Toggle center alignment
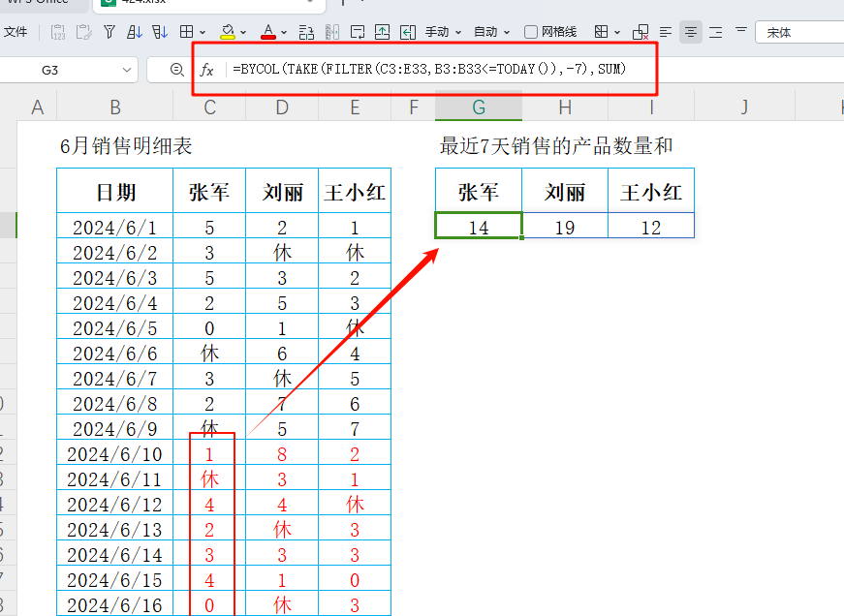Image resolution: width=844 pixels, height=616 pixels. [x=691, y=32]
